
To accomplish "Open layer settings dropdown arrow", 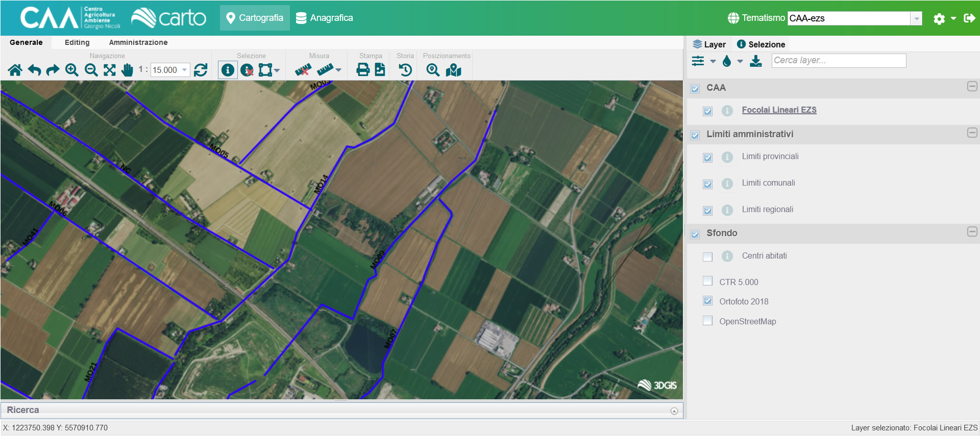I will coord(713,62).
